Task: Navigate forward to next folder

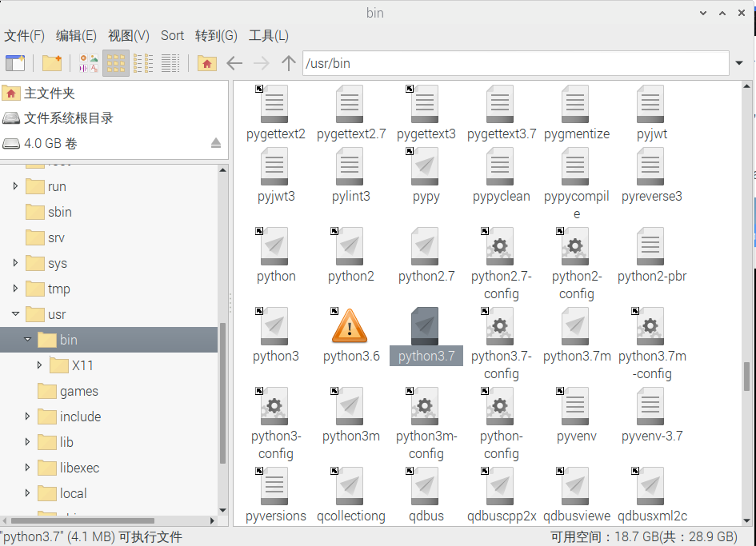Action: coord(262,63)
